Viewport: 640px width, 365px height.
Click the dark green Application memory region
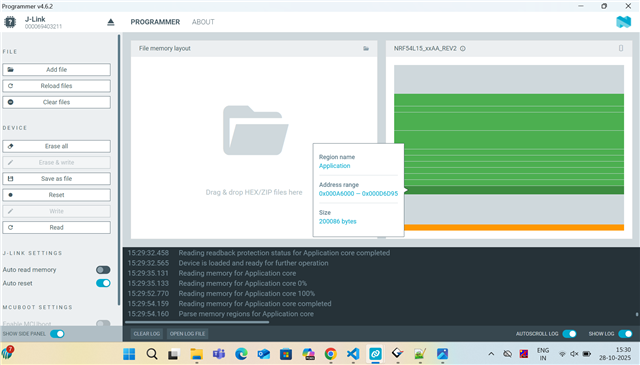pos(513,190)
